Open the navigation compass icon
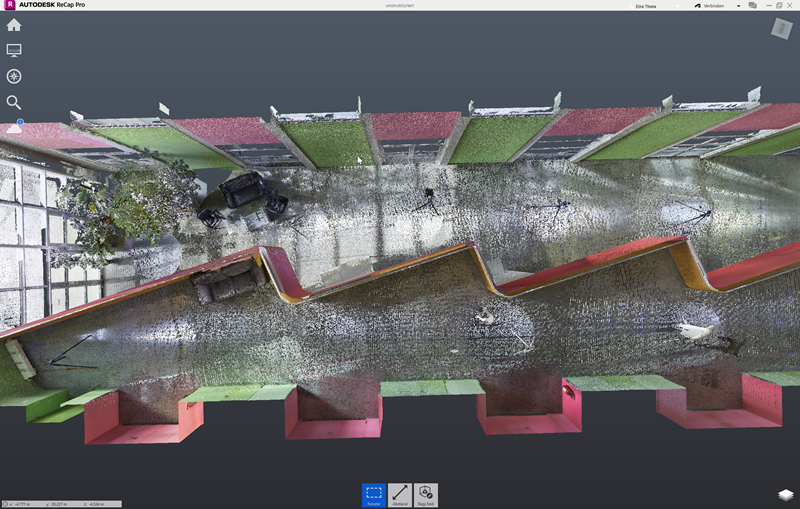The height and width of the screenshot is (509, 800). [14, 77]
